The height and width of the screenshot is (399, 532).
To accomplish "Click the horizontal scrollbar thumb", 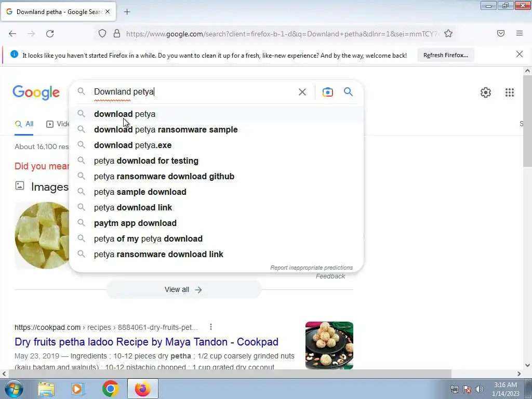I will coord(230,374).
